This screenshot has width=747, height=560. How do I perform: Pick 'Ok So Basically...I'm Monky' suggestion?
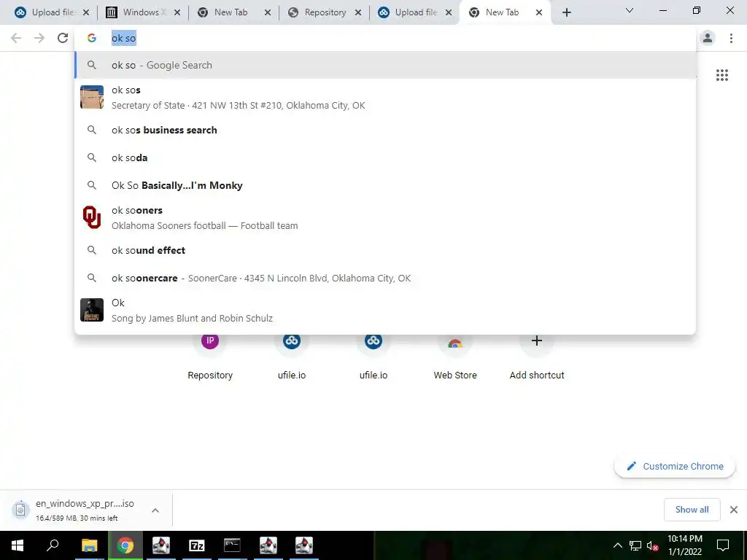click(x=385, y=185)
